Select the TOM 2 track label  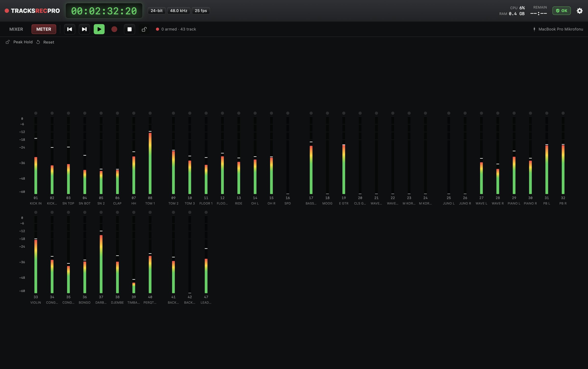click(173, 203)
